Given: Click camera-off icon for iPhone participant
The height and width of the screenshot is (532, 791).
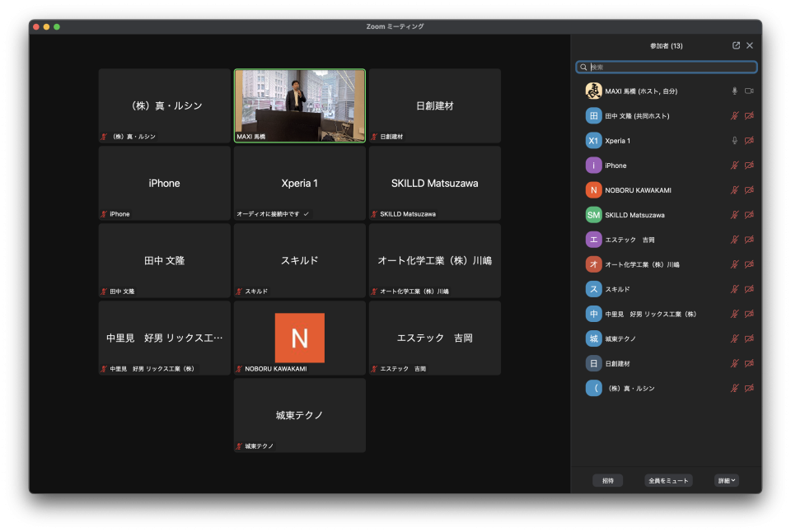Looking at the screenshot, I should [x=749, y=166].
